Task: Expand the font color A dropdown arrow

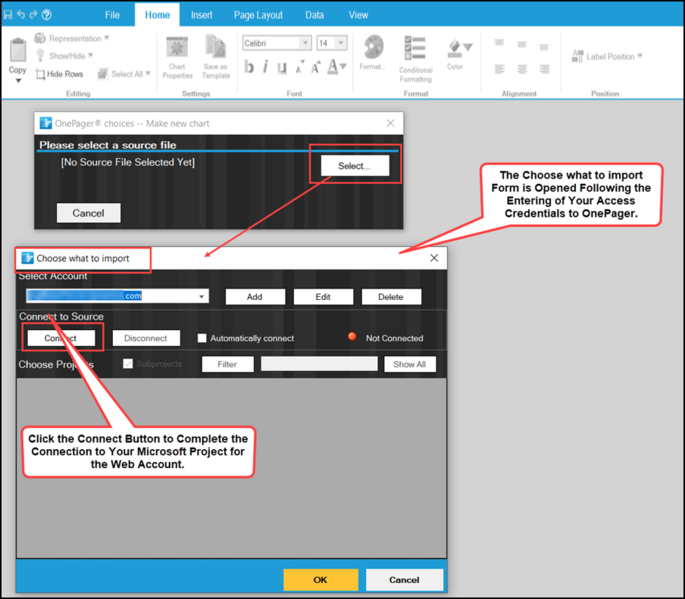Action: click(343, 66)
